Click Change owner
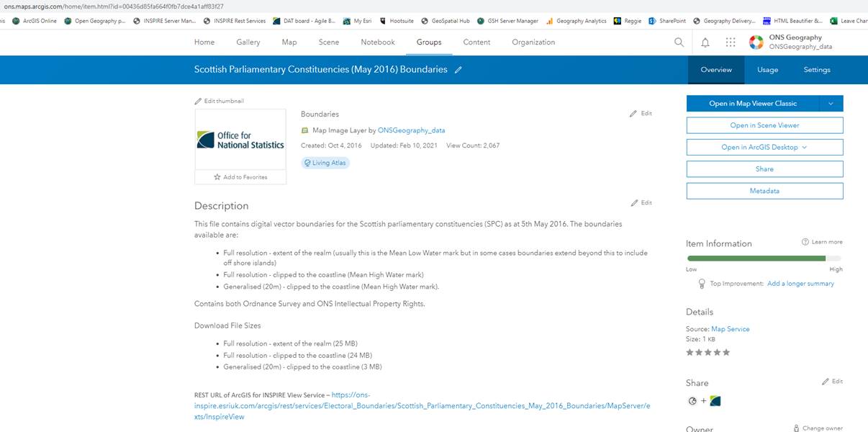Viewport: 868px width, 432px height. point(818,428)
